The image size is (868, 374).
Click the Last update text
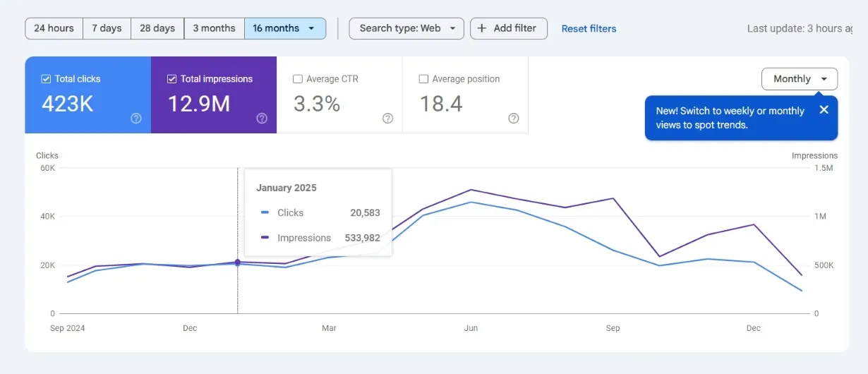[800, 28]
